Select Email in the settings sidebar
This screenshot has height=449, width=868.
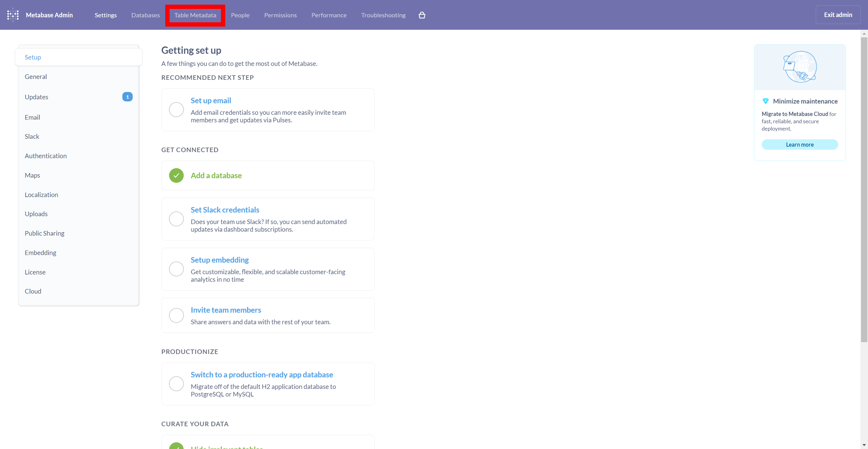click(79, 117)
